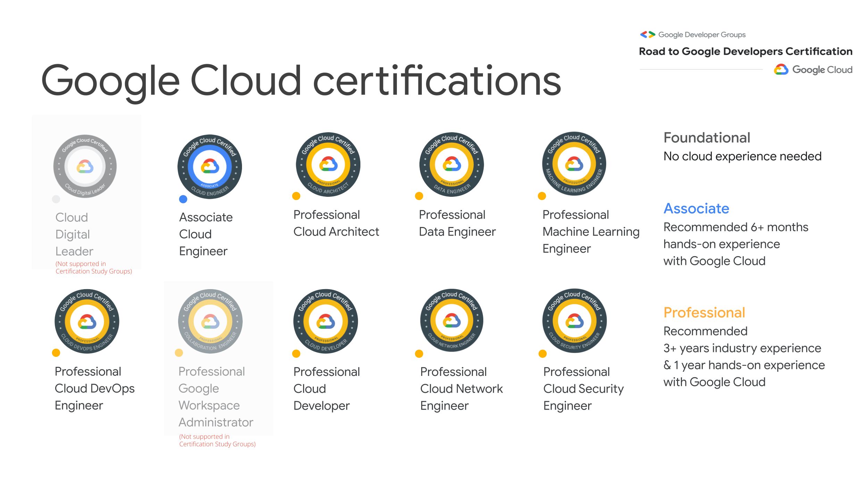This screenshot has width=868, height=488.
Task: Click pale dot by Collaboration Engineer badge
Action: (x=179, y=353)
